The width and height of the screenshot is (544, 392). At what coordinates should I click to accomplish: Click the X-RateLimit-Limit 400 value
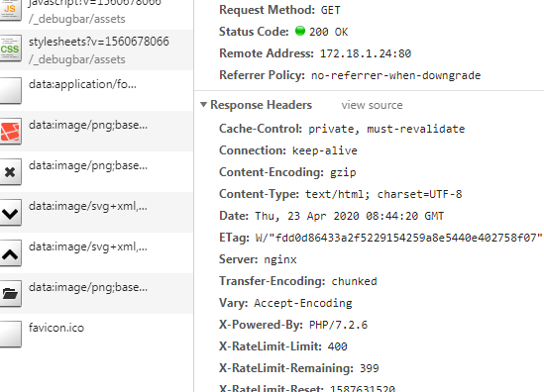(x=338, y=346)
